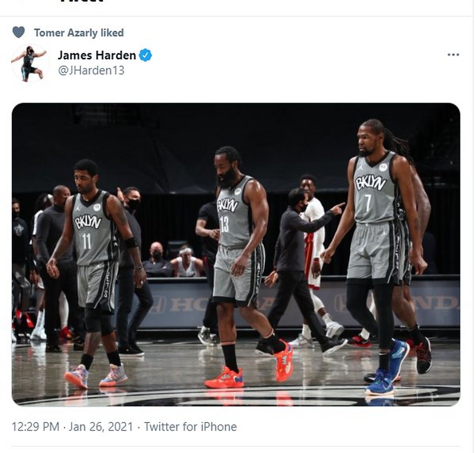Open the James Harden display name

click(97, 55)
